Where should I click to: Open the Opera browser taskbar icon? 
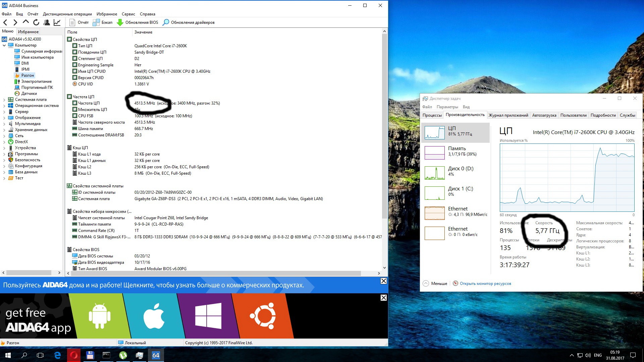74,355
